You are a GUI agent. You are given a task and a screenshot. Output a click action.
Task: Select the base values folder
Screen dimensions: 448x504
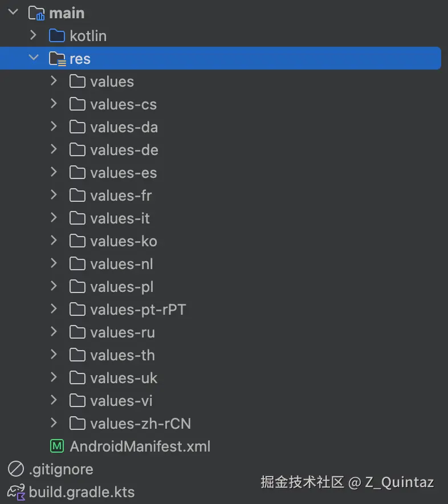click(112, 82)
